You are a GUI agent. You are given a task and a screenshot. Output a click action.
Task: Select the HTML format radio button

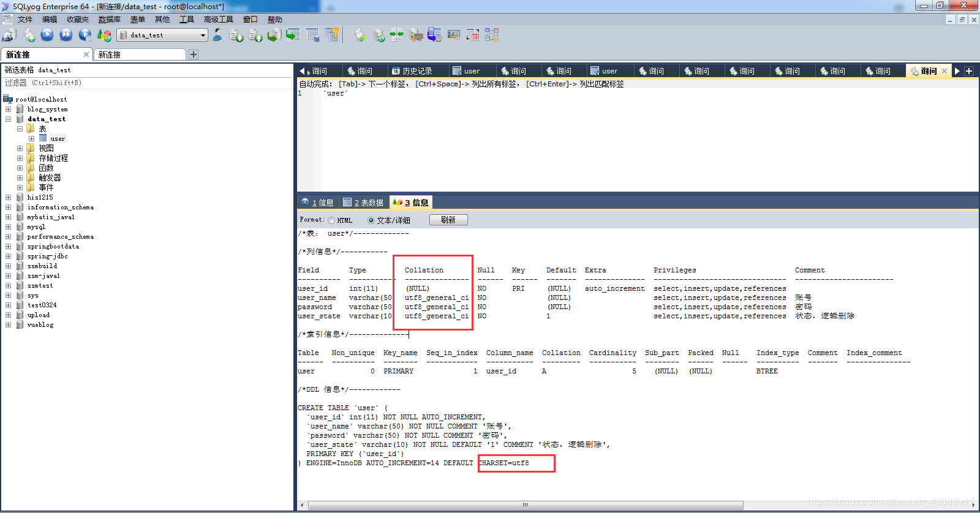click(x=331, y=220)
